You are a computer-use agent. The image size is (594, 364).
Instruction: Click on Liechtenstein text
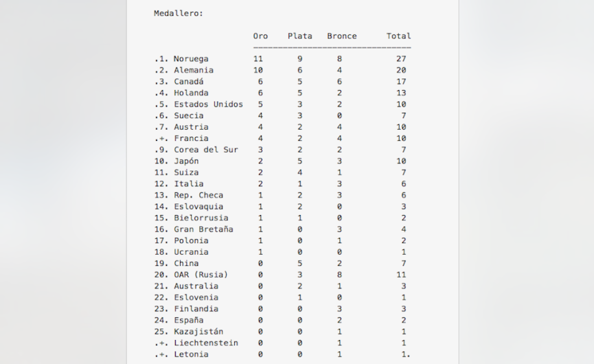coord(206,343)
